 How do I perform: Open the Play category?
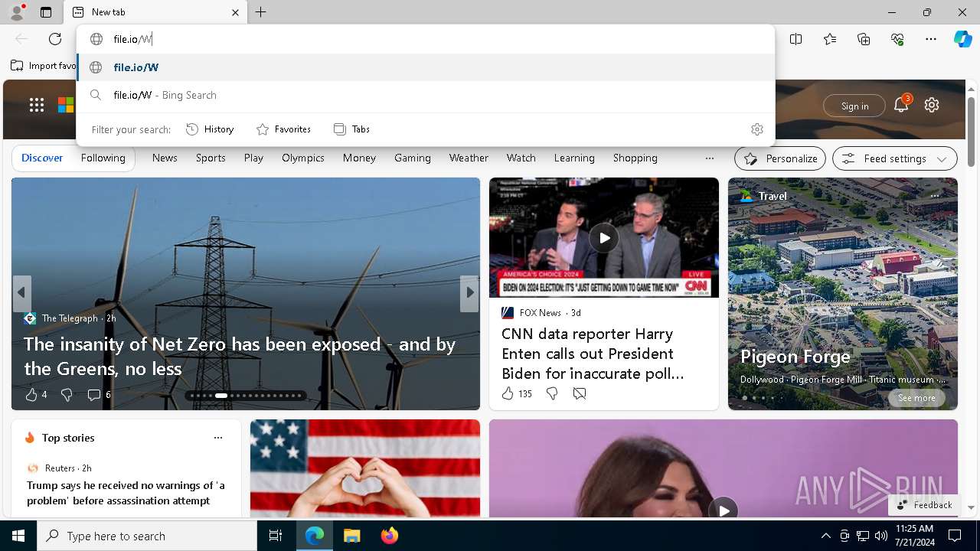coord(253,158)
